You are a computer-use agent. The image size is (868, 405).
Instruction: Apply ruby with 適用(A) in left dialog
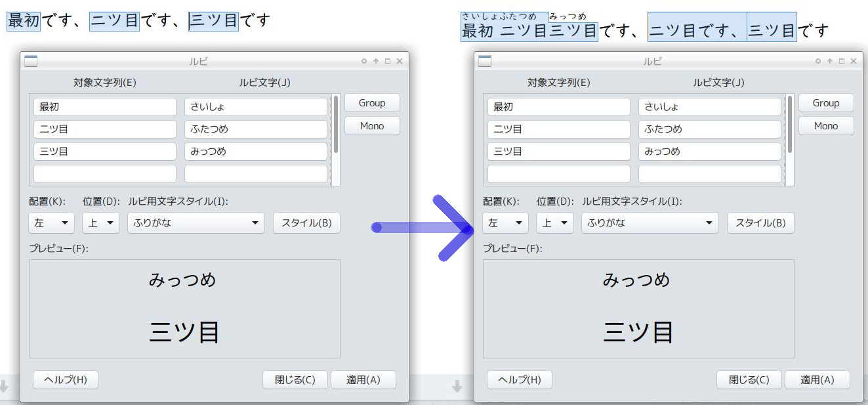coord(363,380)
